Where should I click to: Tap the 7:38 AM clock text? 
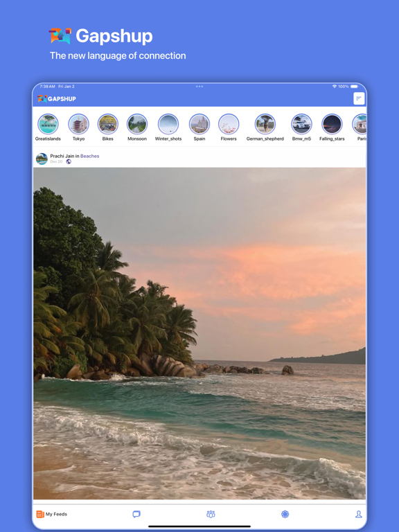tap(47, 87)
